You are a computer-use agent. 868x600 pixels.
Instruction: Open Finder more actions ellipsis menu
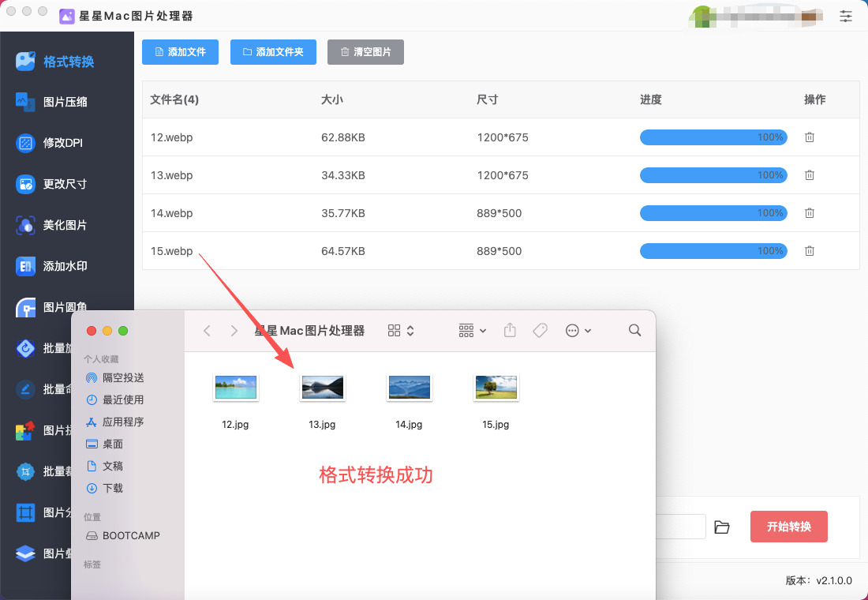pyautogui.click(x=578, y=331)
